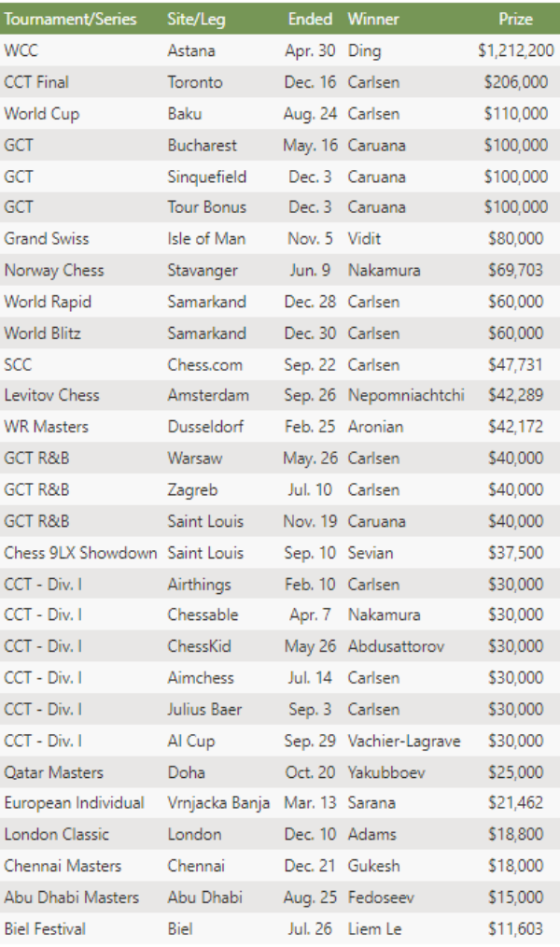Screen dimensions: 560x947
Task: Select the Levitov Chess Amsterdam row
Action: click(280, 395)
